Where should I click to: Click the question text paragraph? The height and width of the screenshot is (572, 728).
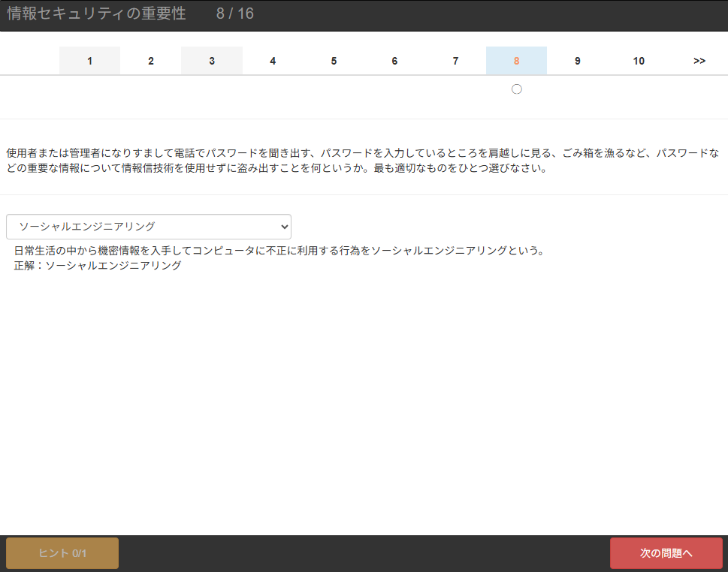point(362,161)
